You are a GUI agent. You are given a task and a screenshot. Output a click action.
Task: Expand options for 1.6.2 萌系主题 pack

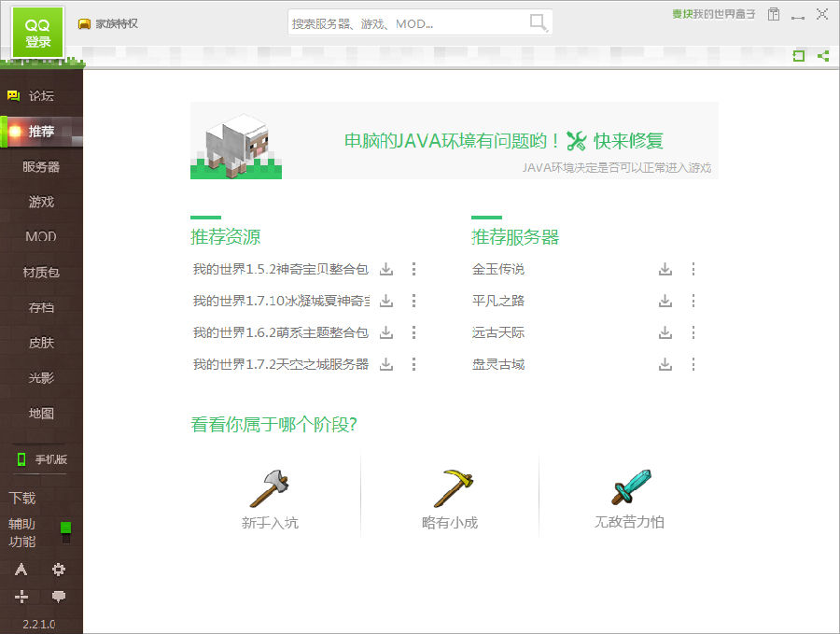pos(413,332)
